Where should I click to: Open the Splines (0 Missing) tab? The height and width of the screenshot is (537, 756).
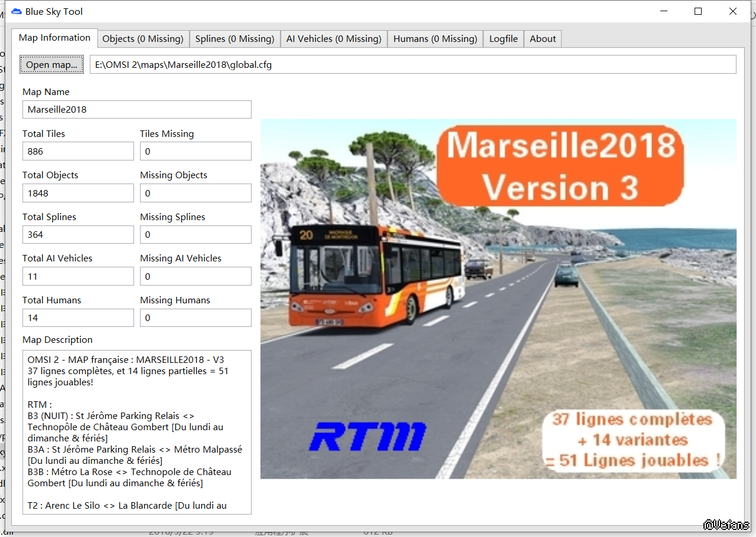pos(234,39)
